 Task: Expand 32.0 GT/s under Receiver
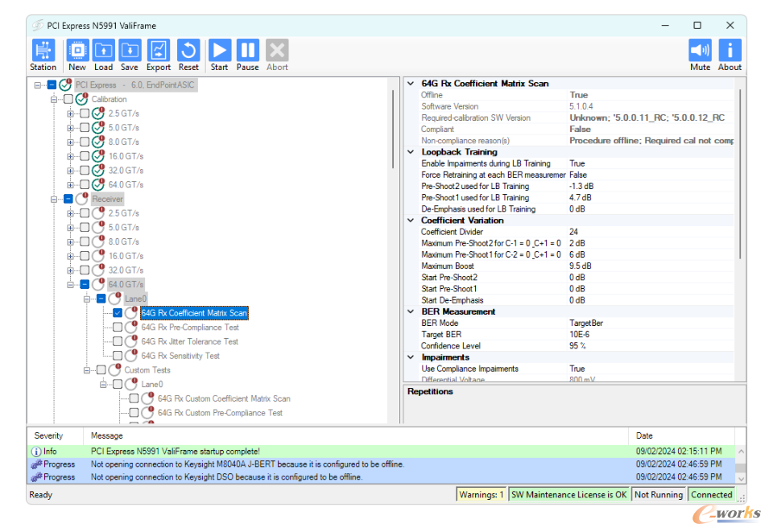pos(71,270)
